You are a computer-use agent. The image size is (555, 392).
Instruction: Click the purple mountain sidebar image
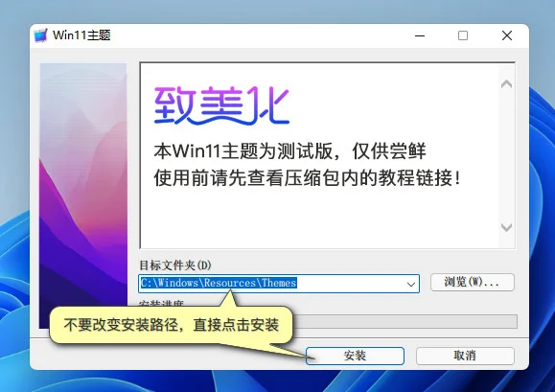click(x=83, y=196)
